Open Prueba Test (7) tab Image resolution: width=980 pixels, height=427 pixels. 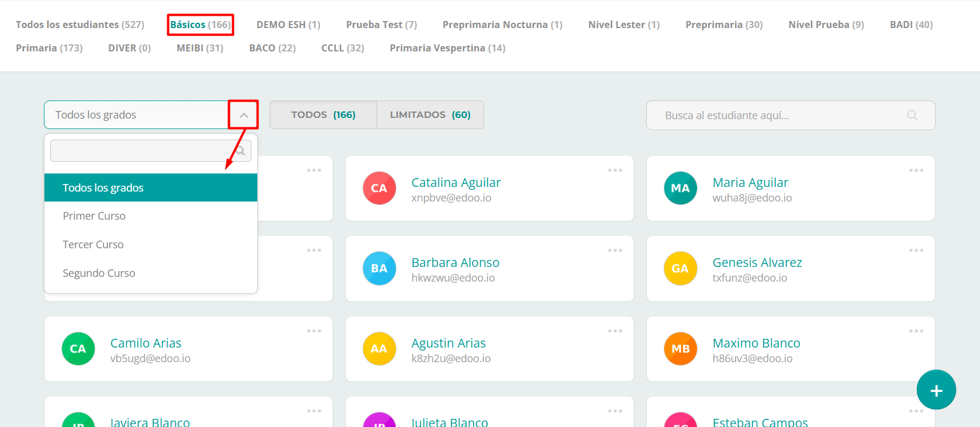[x=382, y=25]
